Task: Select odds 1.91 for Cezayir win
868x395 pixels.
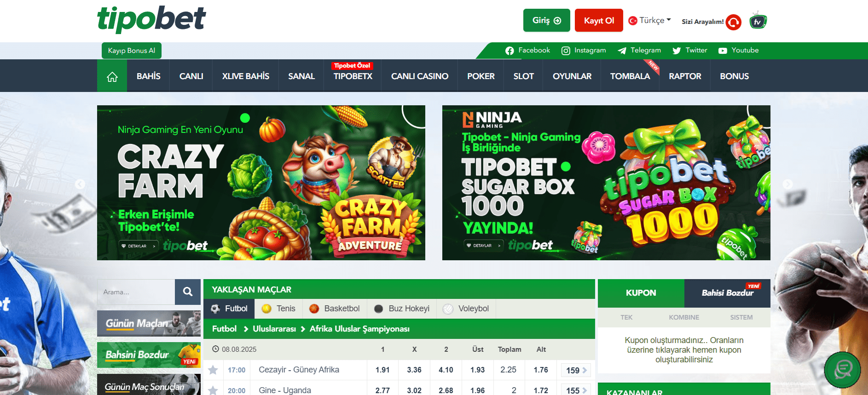Action: tap(382, 370)
